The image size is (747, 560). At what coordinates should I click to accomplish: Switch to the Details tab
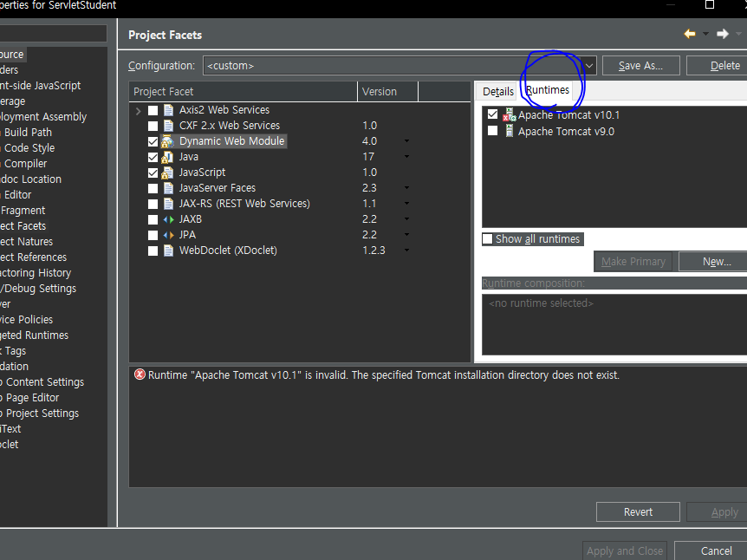point(497,92)
